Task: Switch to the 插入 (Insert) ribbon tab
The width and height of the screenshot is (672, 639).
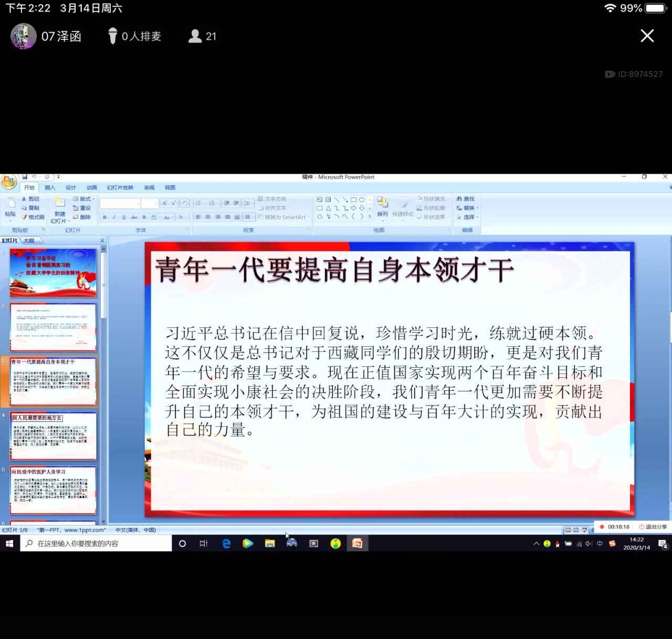Action: click(49, 187)
